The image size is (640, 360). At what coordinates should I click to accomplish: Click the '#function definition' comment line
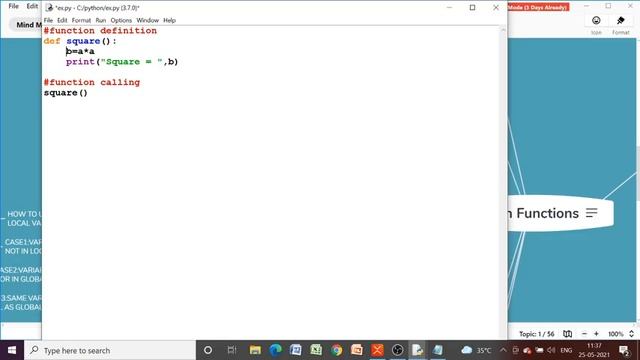coord(100,31)
